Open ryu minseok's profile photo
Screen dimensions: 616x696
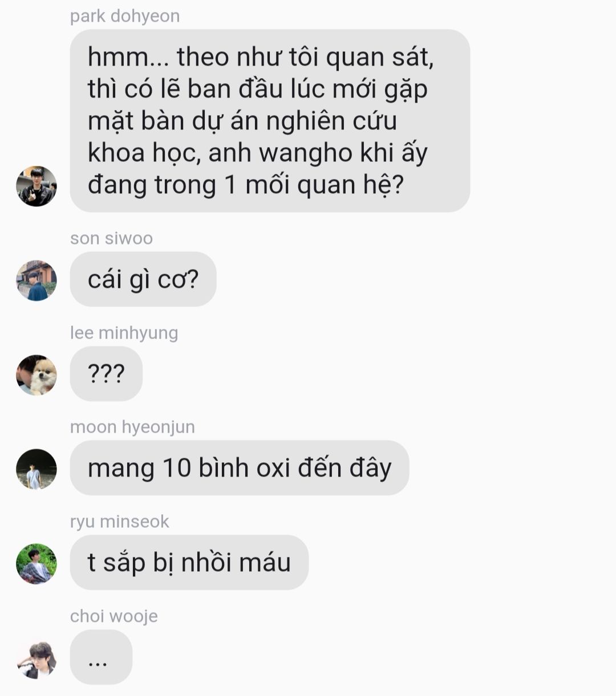click(x=37, y=564)
